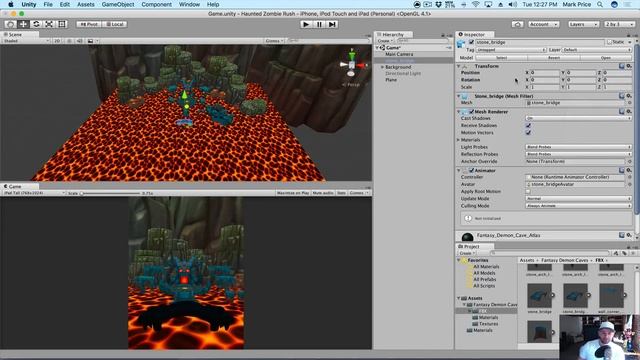This screenshot has width=640, height=360.
Task: Toggle scene lighting in the Scene view
Action: (x=69, y=41)
